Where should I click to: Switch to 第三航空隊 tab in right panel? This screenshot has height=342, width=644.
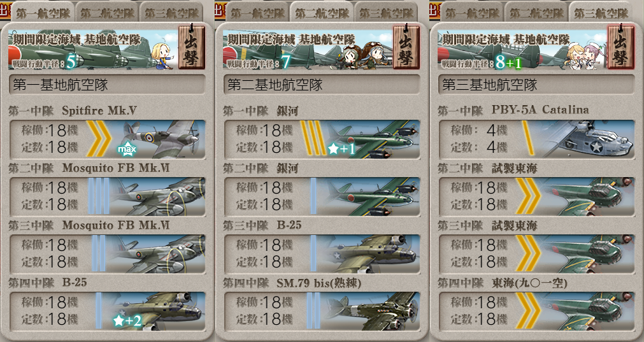pyautogui.click(x=601, y=13)
